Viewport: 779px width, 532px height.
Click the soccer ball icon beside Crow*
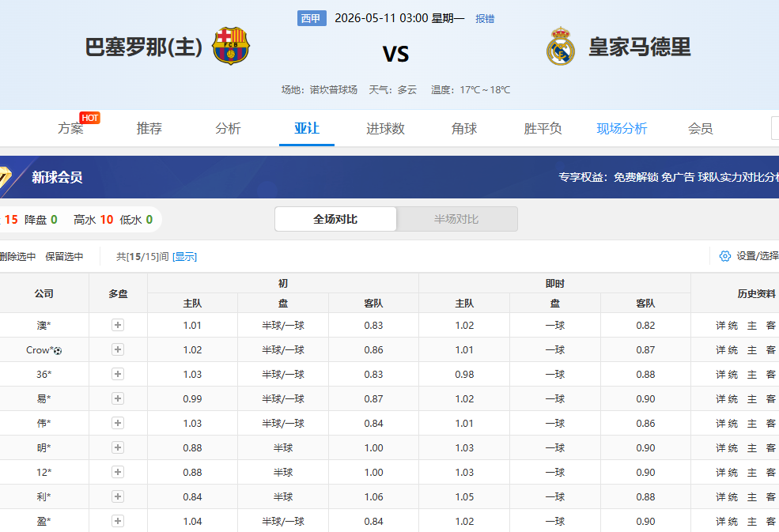pos(58,351)
